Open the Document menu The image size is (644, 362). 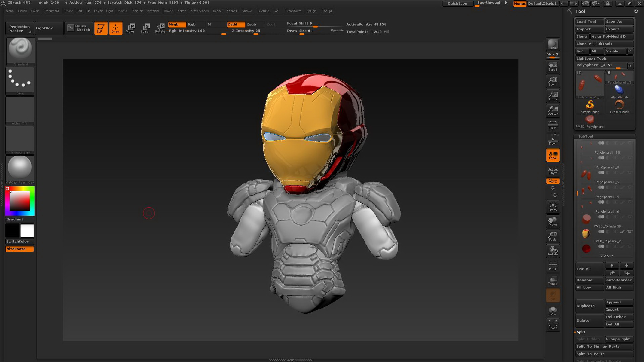click(52, 11)
